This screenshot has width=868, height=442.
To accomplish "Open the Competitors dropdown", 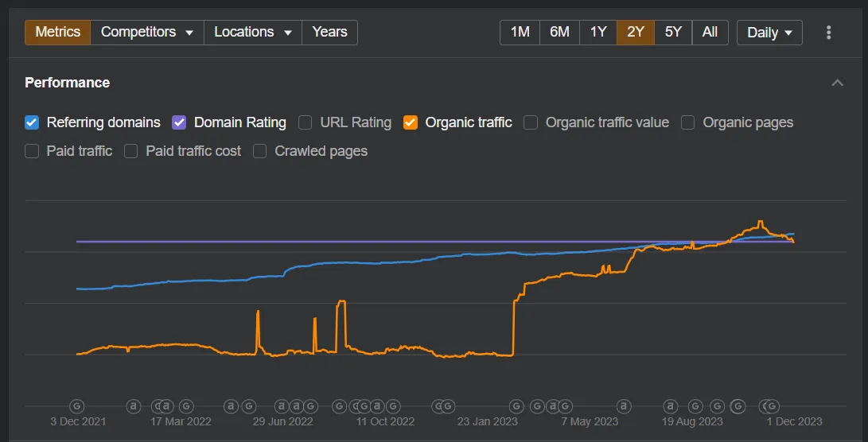I will [147, 33].
